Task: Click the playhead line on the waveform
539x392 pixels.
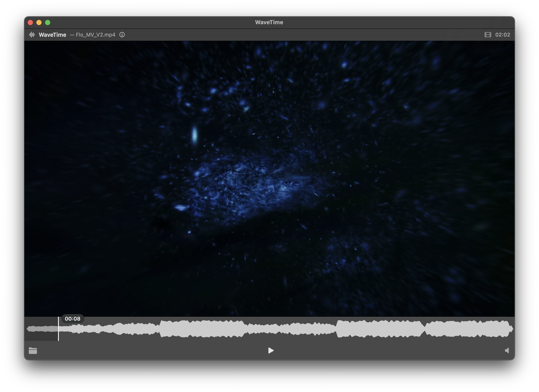Action: coord(59,329)
